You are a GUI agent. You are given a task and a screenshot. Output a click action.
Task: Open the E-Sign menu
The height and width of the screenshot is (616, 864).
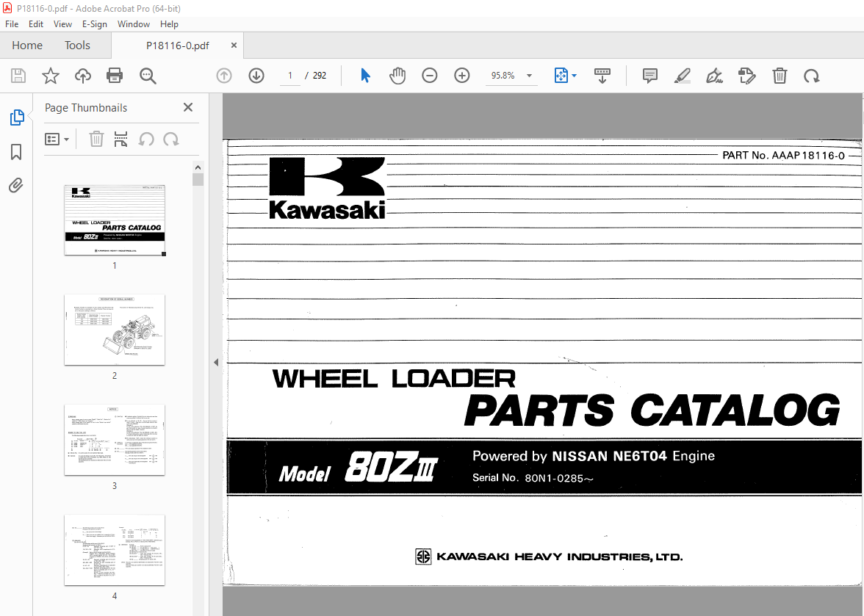coord(94,24)
